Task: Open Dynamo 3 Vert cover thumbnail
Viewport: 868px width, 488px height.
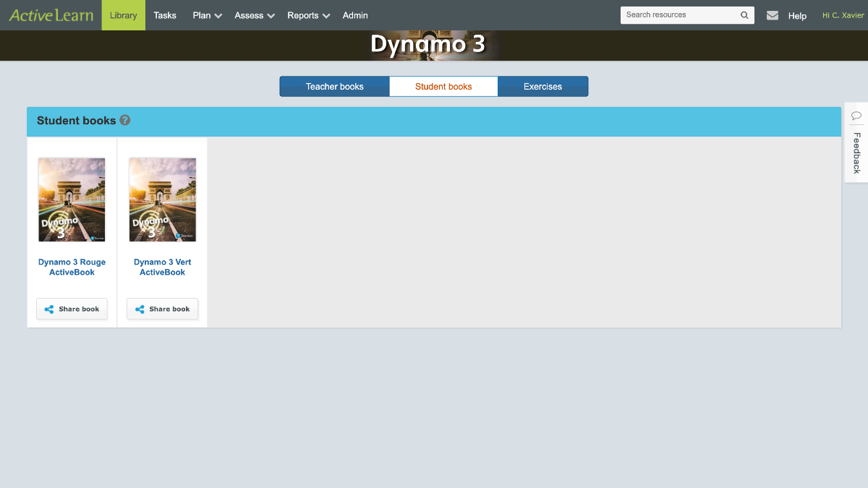Action: (x=163, y=200)
